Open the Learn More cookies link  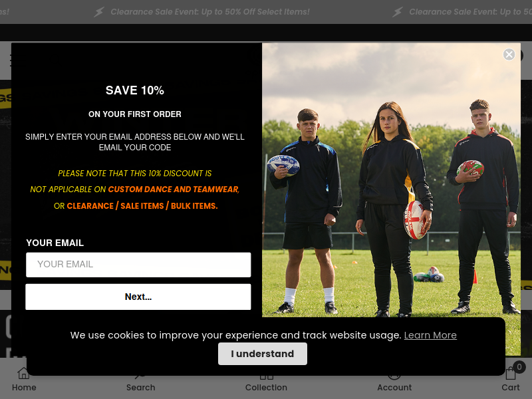tap(430, 335)
